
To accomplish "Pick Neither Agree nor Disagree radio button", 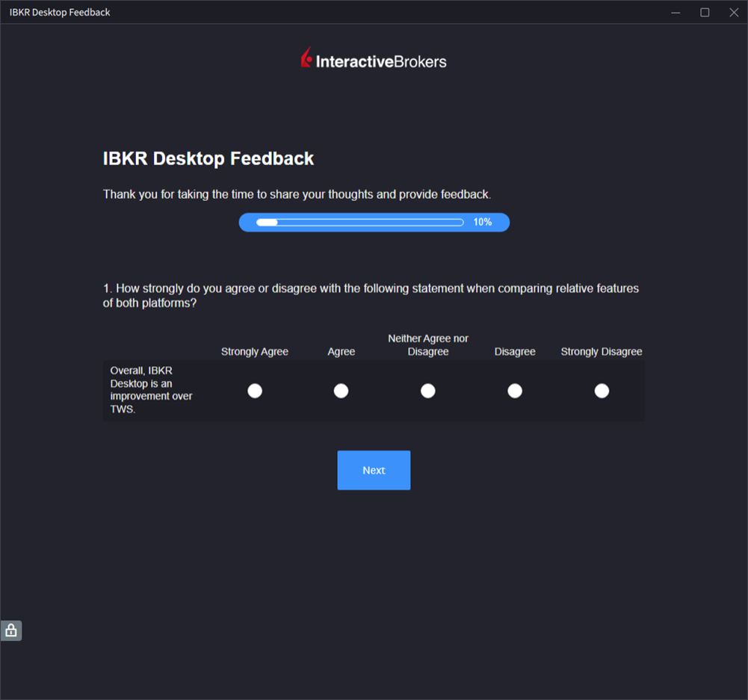I will pyautogui.click(x=428, y=391).
